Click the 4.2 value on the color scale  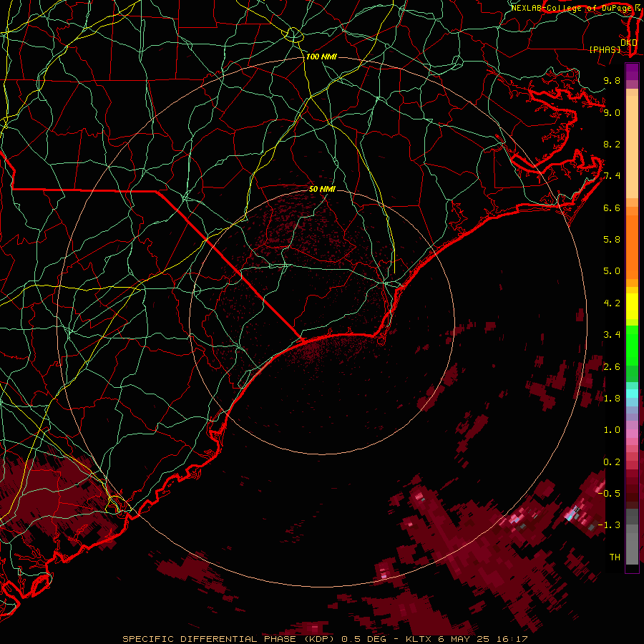(x=612, y=303)
